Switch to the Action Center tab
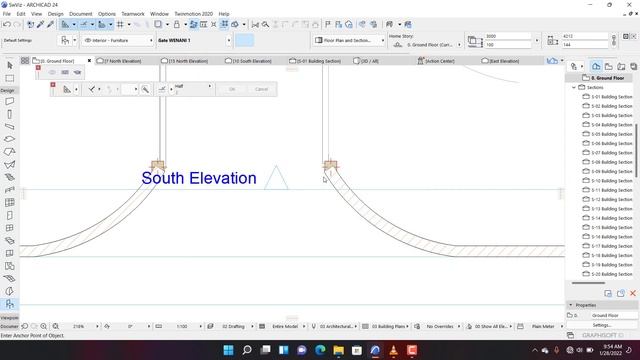The height and width of the screenshot is (360, 640). tap(436, 61)
